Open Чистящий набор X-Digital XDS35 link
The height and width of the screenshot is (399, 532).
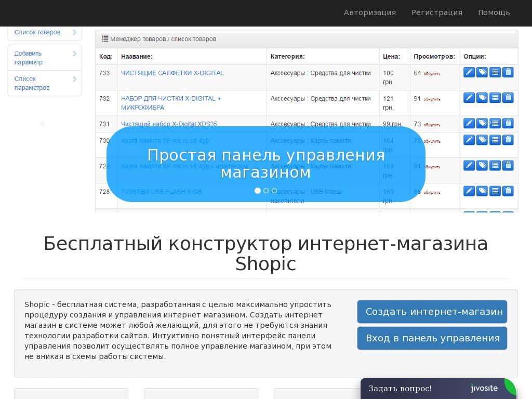[x=169, y=124]
